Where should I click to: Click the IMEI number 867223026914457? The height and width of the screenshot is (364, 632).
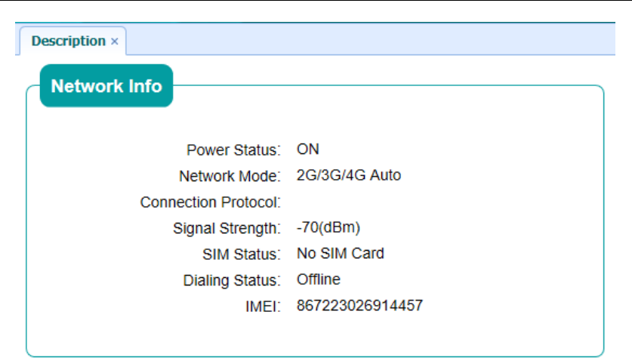(x=359, y=305)
